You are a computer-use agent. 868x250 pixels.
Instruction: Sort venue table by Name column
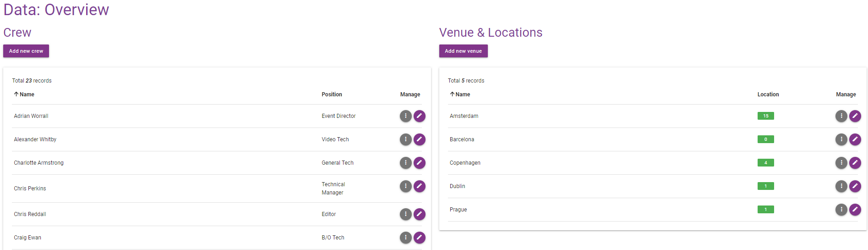(x=462, y=94)
